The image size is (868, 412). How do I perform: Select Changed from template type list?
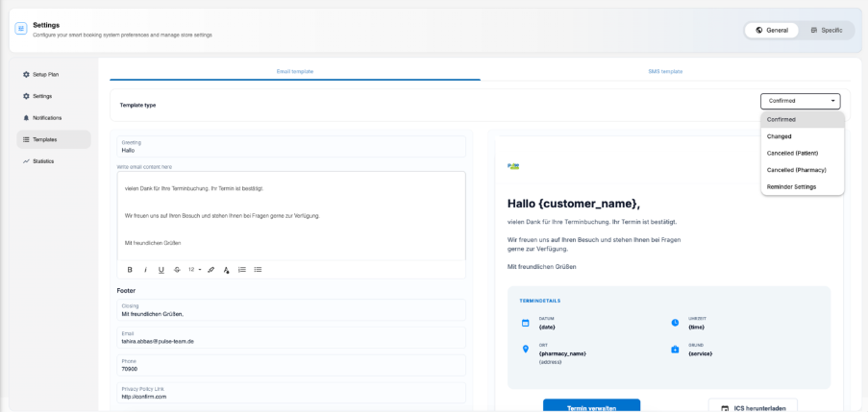click(x=802, y=136)
